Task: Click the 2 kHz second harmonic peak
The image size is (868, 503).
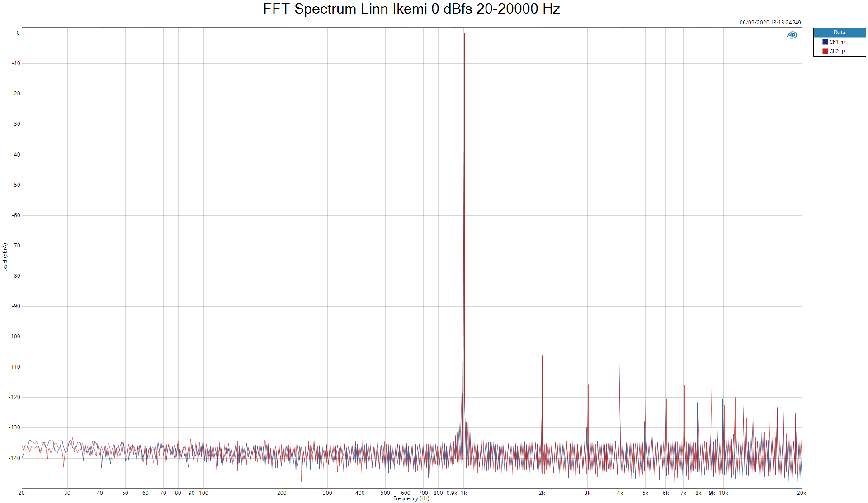Action: [x=542, y=357]
